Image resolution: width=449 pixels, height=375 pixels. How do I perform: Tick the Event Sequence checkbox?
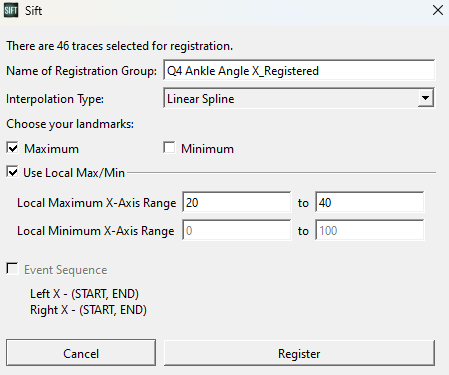[12, 269]
